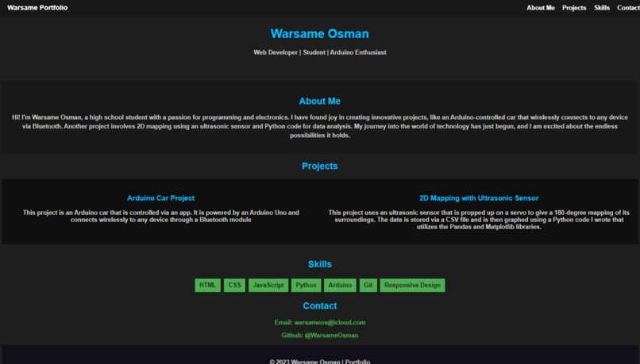Select the Warsame Osman main heading
Viewport: 640px width, 364px height.
[319, 34]
